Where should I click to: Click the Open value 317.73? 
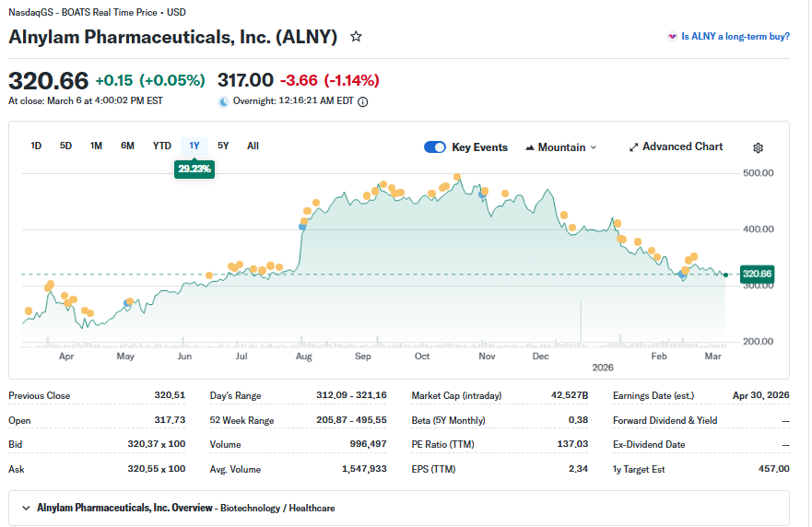[170, 420]
